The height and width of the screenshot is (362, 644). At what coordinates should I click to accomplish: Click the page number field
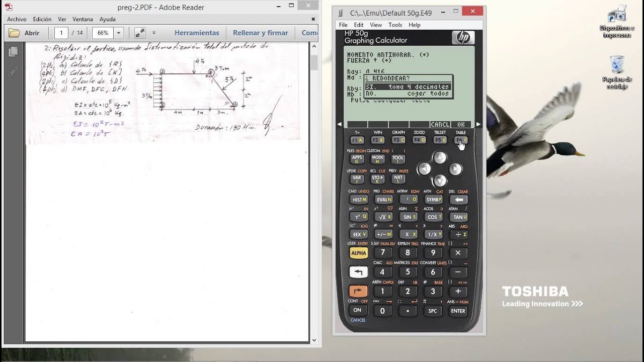[61, 33]
